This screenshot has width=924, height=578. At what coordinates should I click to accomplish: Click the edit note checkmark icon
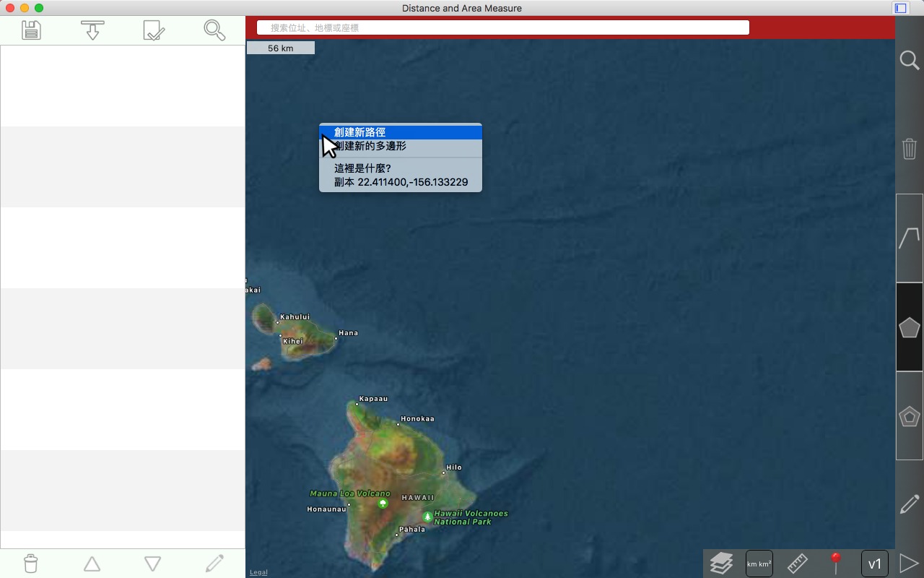click(154, 30)
